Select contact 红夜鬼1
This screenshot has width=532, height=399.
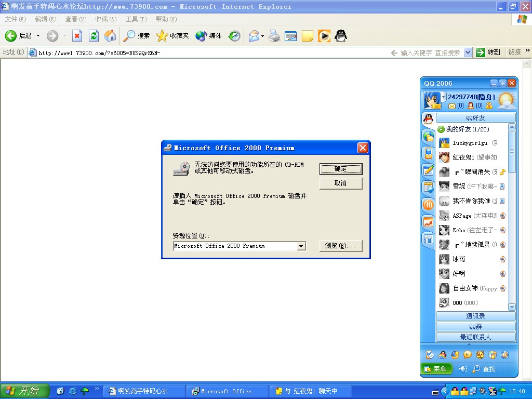coord(472,157)
